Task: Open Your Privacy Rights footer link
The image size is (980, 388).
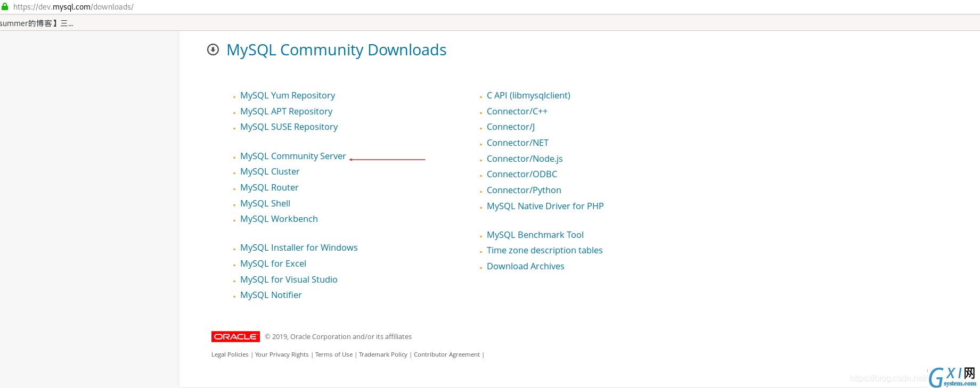Action: (282, 354)
